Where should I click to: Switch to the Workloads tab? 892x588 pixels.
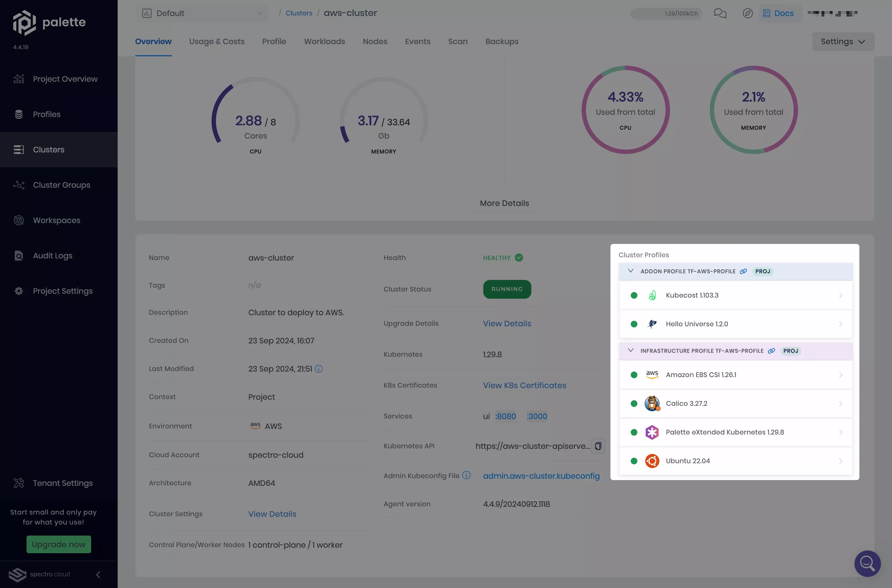click(324, 42)
